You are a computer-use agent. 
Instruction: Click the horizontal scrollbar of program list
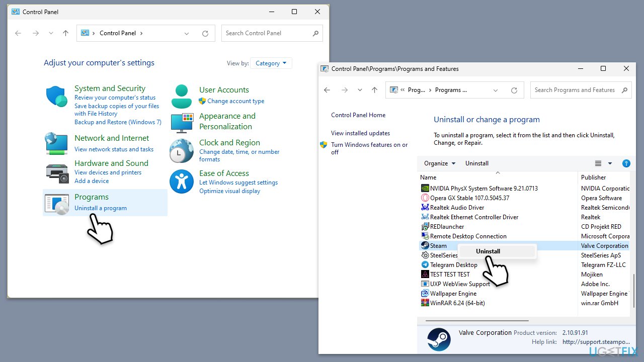coord(477,320)
